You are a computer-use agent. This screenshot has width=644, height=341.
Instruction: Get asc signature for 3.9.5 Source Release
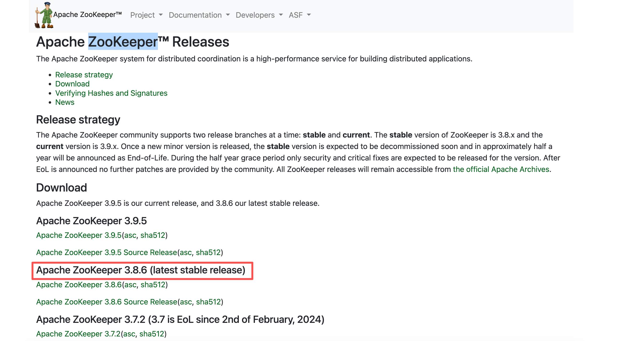point(186,252)
